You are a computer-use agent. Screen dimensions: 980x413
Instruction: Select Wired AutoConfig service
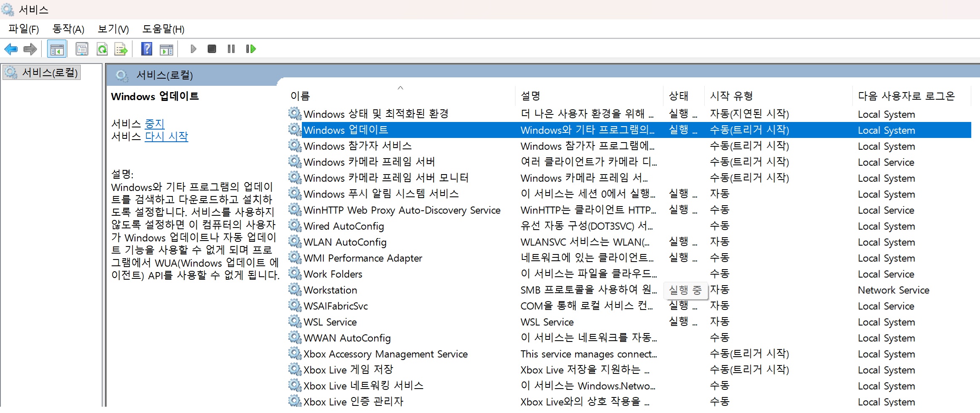(x=629, y=226)
